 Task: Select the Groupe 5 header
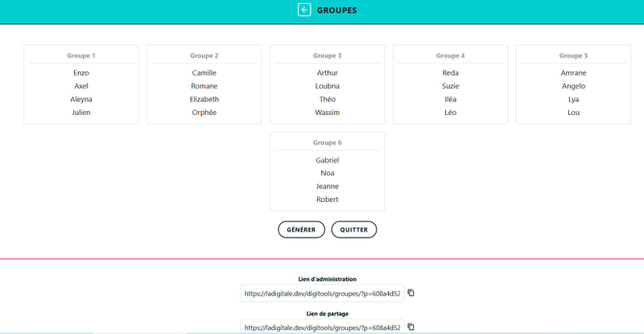(x=573, y=56)
